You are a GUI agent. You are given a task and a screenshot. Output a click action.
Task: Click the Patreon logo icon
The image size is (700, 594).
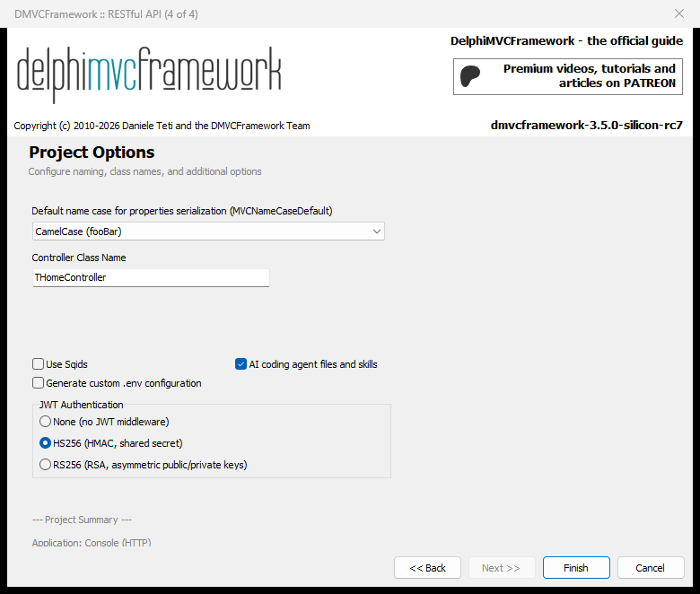pos(470,76)
